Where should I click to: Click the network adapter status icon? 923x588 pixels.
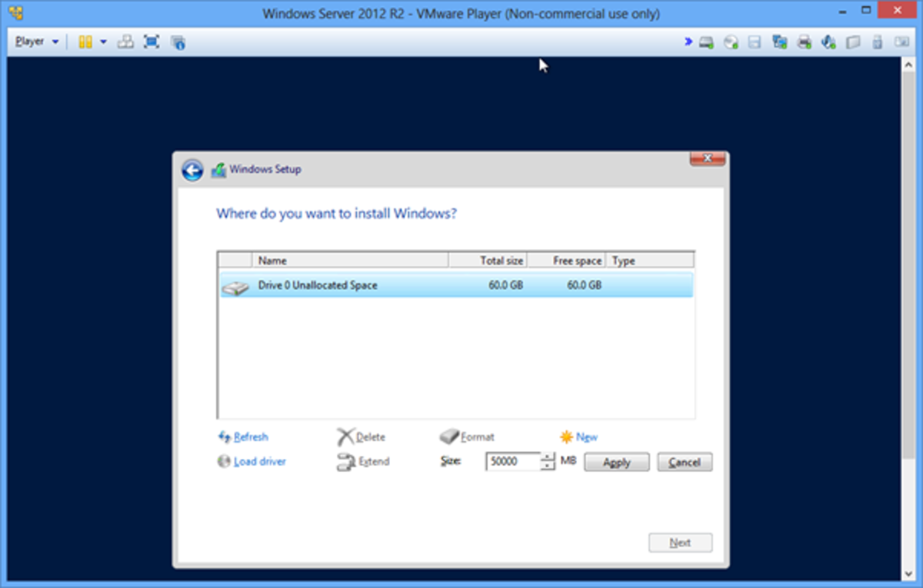pos(778,42)
